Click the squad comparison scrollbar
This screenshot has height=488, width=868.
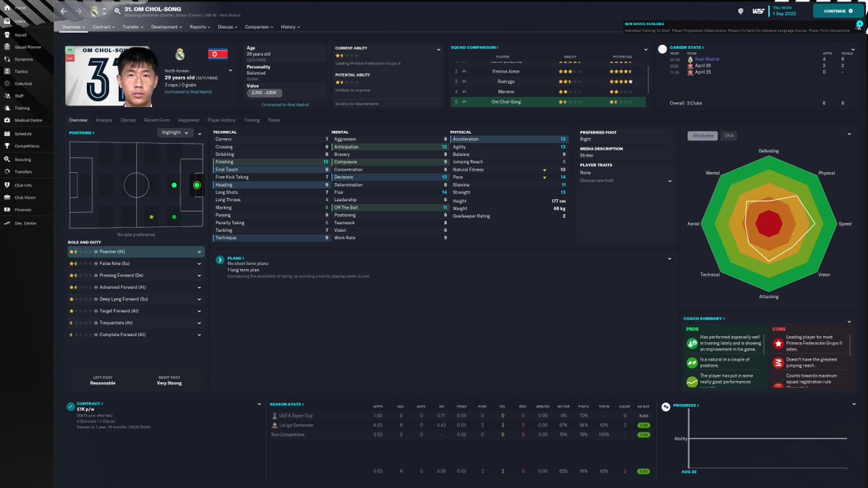[x=648, y=80]
